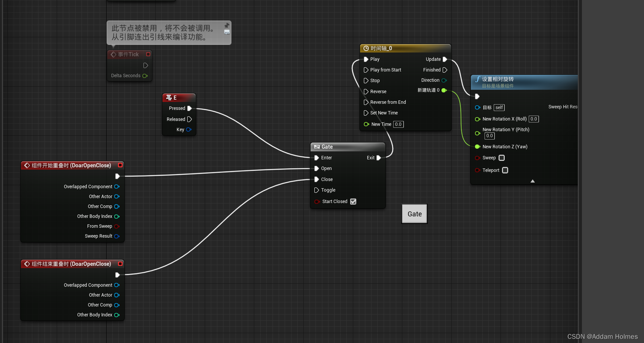Toggle the Start Closed checkbox on Gate
The height and width of the screenshot is (343, 644).
point(353,202)
